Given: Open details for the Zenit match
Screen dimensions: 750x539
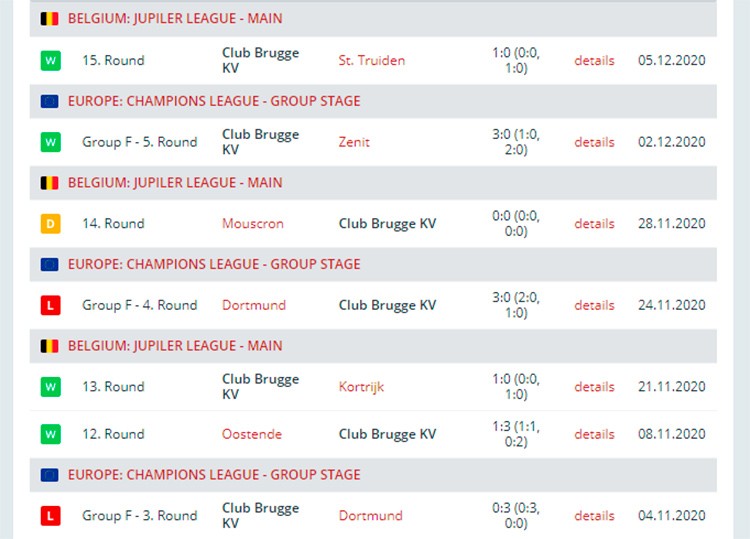Looking at the screenshot, I should click(x=594, y=142).
